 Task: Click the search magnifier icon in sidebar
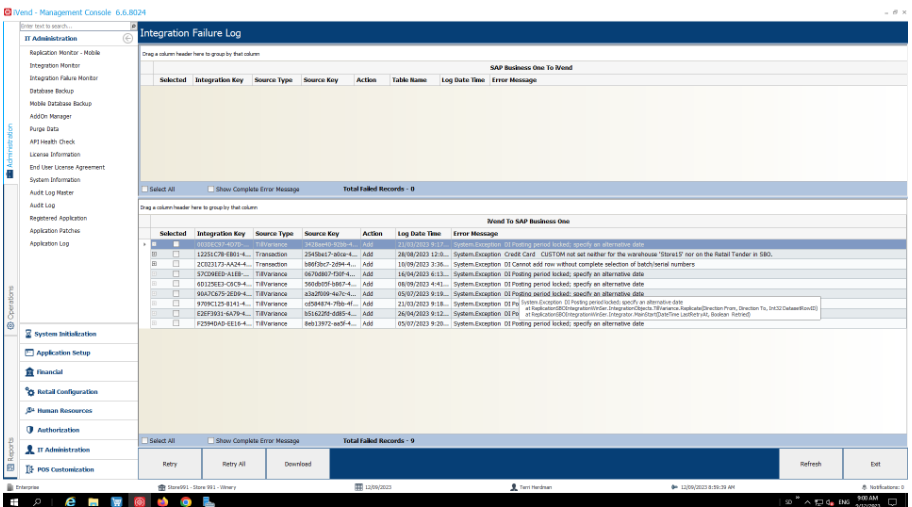133,26
